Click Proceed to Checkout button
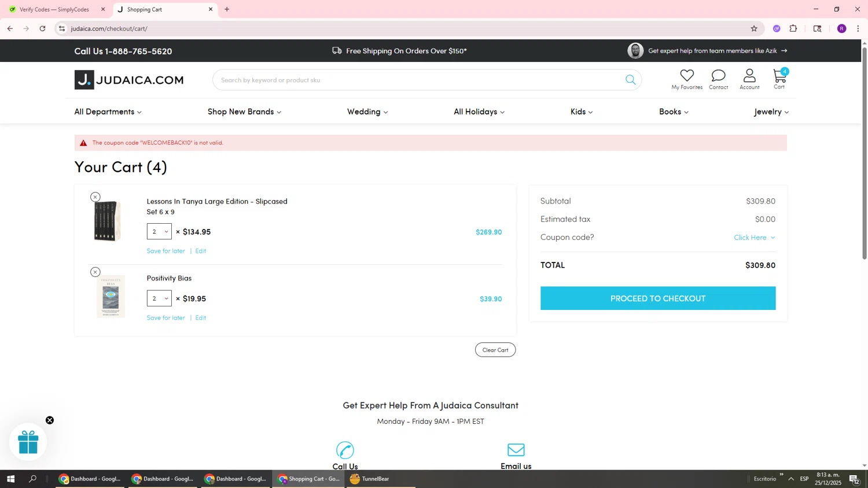Image resolution: width=868 pixels, height=488 pixels. (x=658, y=298)
